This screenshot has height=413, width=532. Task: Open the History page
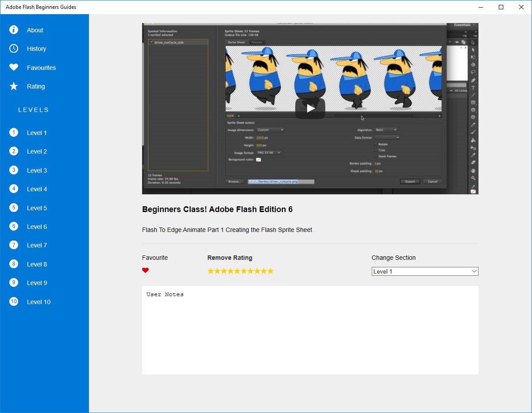coord(36,49)
